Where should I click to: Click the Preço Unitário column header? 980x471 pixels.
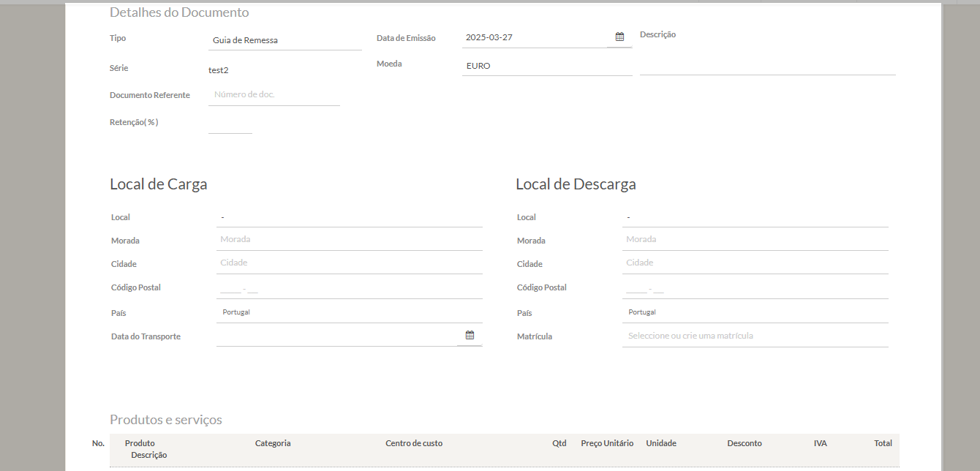click(607, 443)
